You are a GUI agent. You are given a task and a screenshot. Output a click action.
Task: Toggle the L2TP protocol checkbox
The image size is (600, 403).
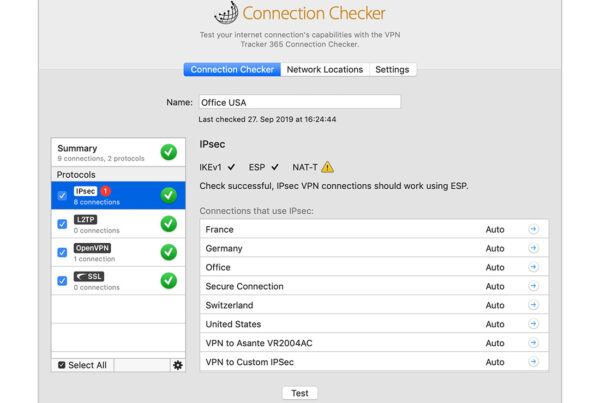pyautogui.click(x=63, y=224)
